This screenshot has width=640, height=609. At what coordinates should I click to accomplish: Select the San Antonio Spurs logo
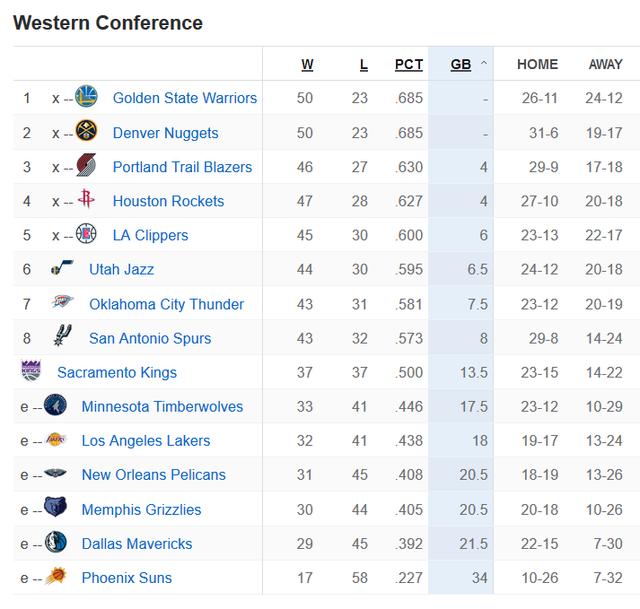pos(62,336)
